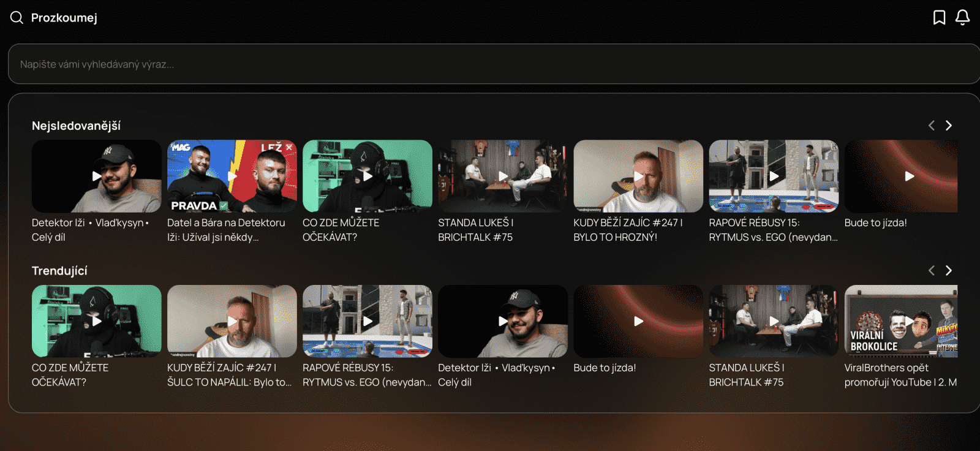Viewport: 980px width, 451px height.
Task: Play 'STANDA LUKEŠ I BRICHTALK #75' in Nejsledovanější
Action: (503, 176)
